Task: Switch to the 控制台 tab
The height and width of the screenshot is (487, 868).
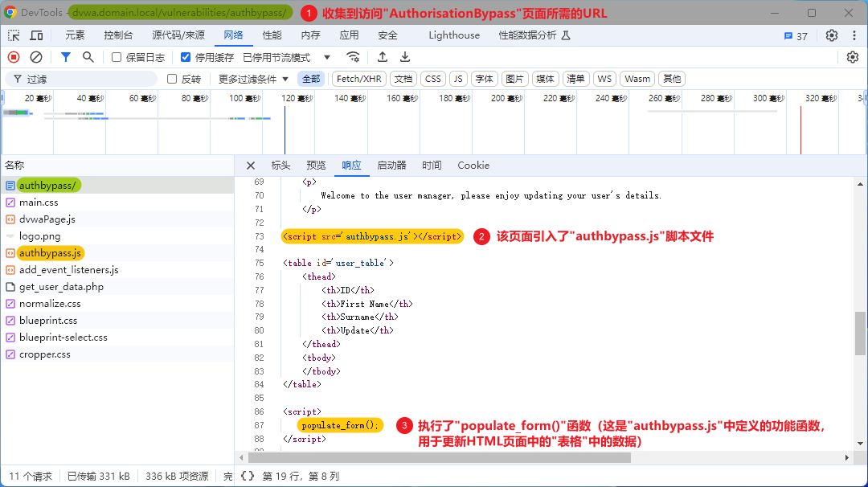Action: [118, 35]
